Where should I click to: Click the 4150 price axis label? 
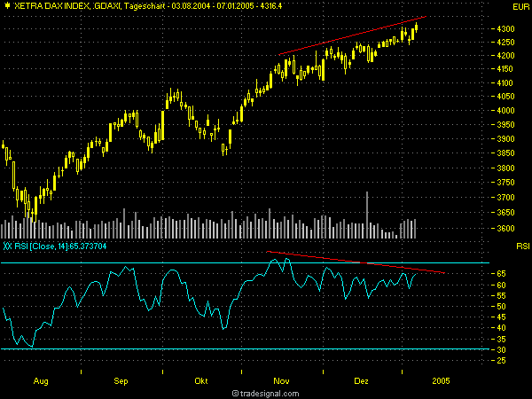(x=505, y=69)
